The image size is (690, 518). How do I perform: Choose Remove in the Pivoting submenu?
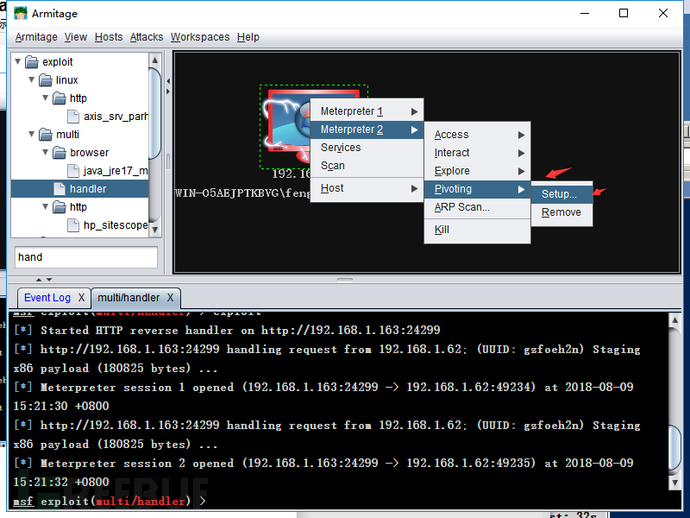tap(562, 213)
